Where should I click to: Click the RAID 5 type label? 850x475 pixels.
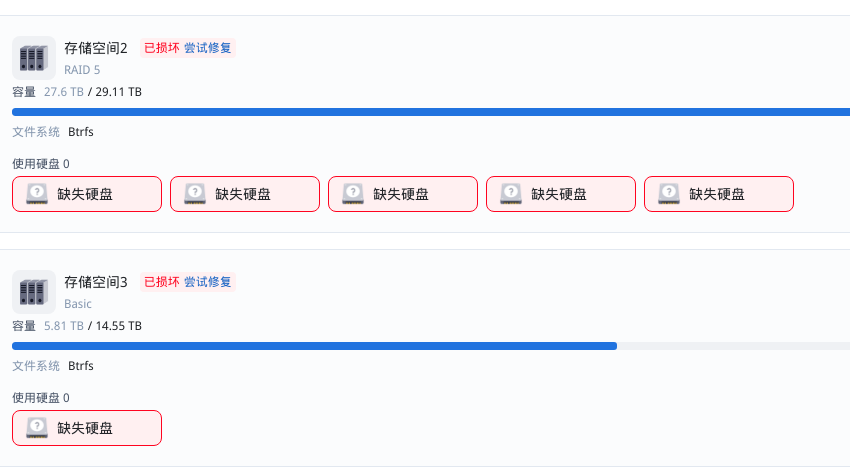tap(82, 70)
